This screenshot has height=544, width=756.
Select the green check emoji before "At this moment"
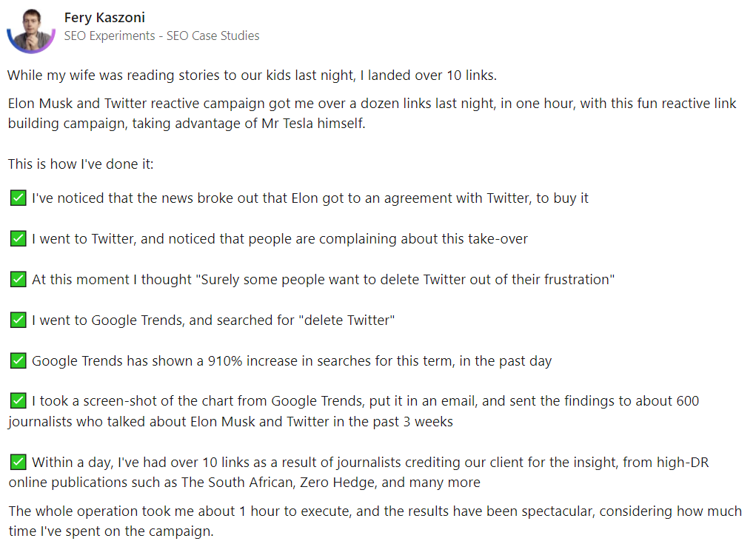point(19,280)
